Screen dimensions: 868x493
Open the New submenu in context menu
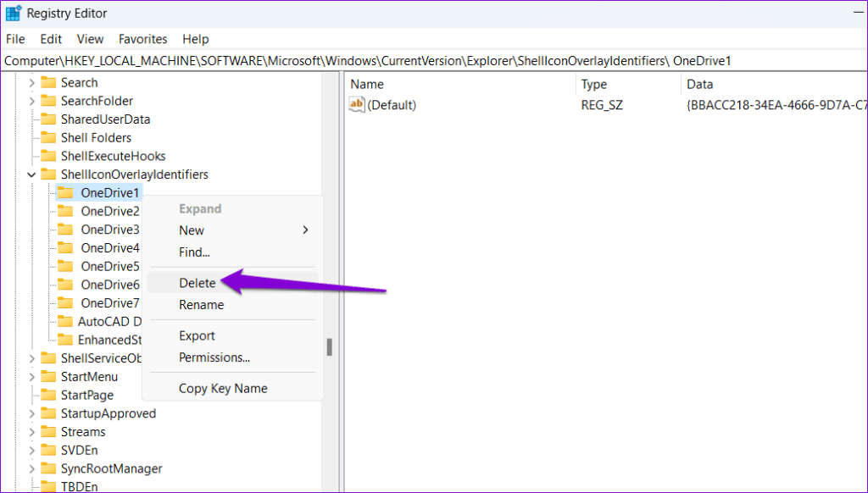pos(233,230)
